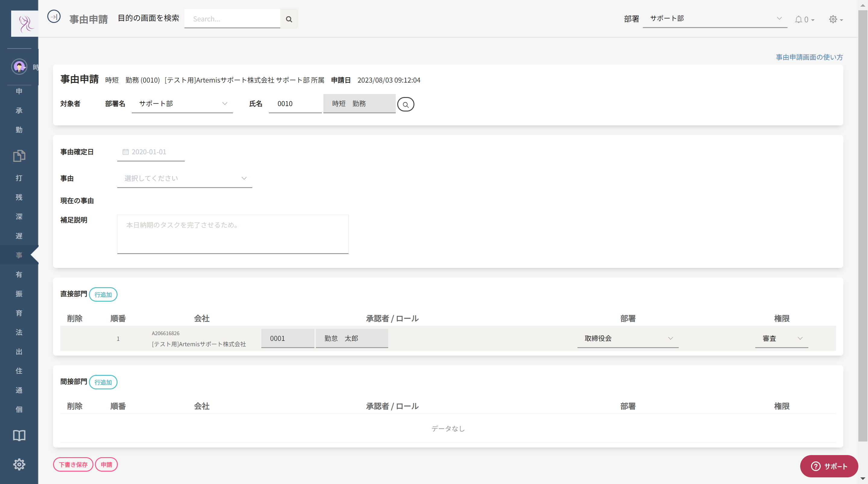Image resolution: width=868 pixels, height=484 pixels.
Task: Open the 取締役会 department dropdown in approver row
Action: pyautogui.click(x=628, y=338)
